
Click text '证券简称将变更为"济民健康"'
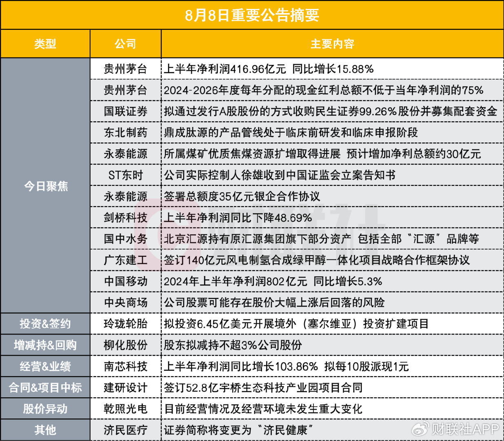[x=239, y=430]
